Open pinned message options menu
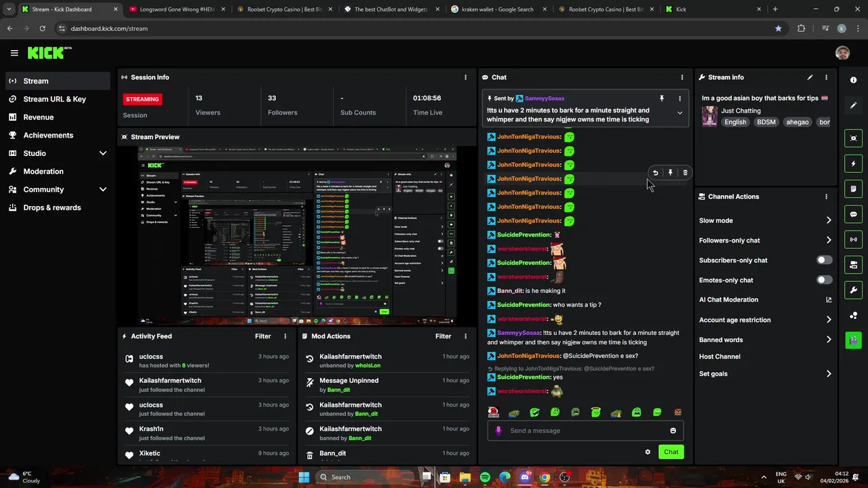868x488 pixels. [x=679, y=98]
